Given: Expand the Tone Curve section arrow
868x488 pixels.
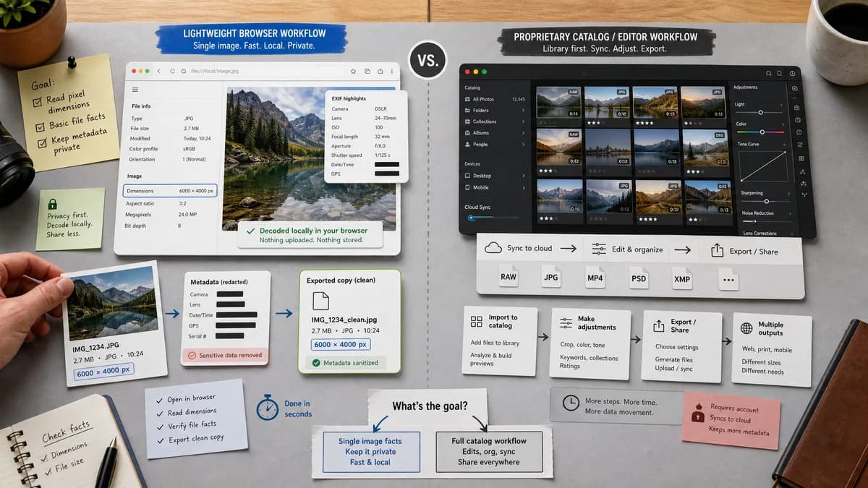Looking at the screenshot, I should [785, 144].
